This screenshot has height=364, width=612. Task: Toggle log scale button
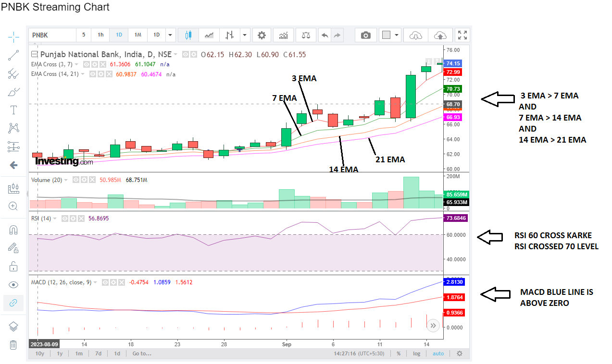coord(416,353)
